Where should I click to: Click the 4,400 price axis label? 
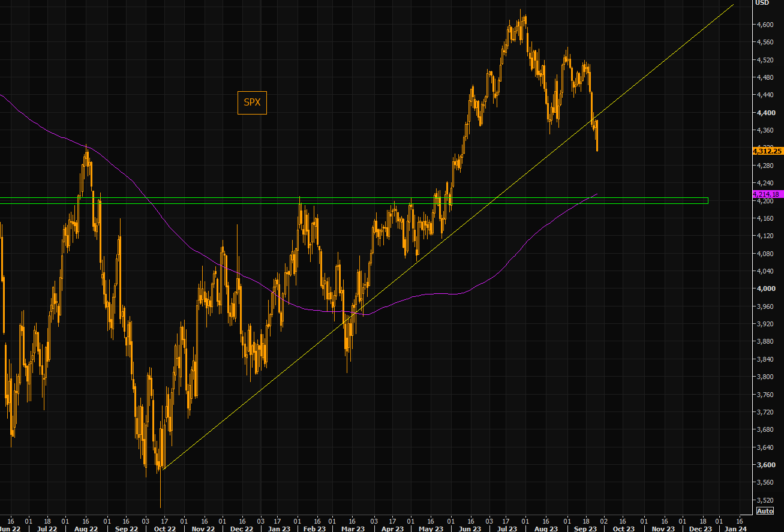point(765,113)
